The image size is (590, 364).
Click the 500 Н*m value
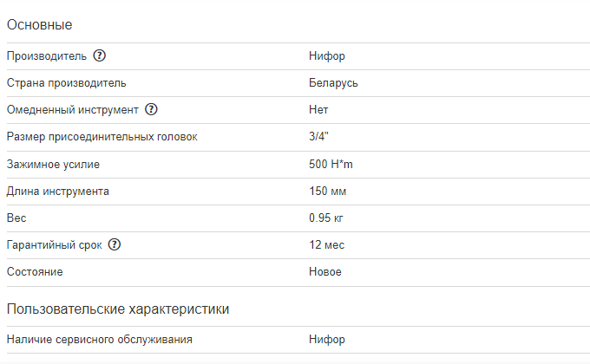coord(332,164)
